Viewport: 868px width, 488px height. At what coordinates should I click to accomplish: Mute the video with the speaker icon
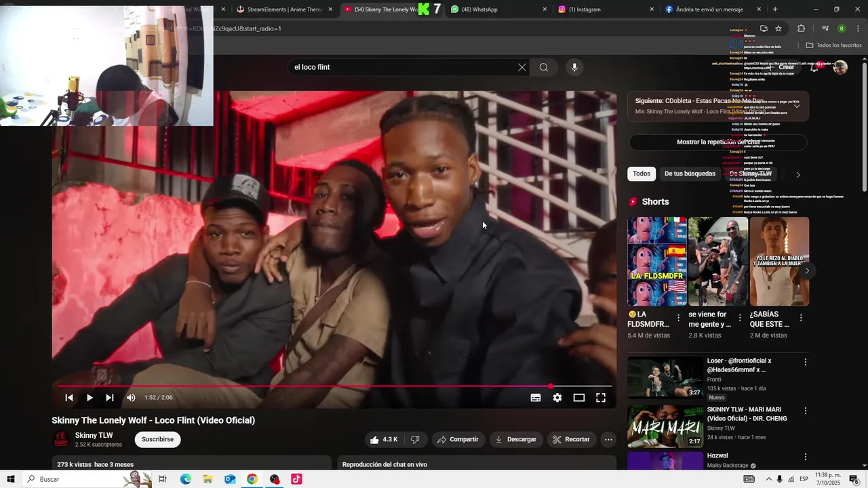pyautogui.click(x=131, y=398)
